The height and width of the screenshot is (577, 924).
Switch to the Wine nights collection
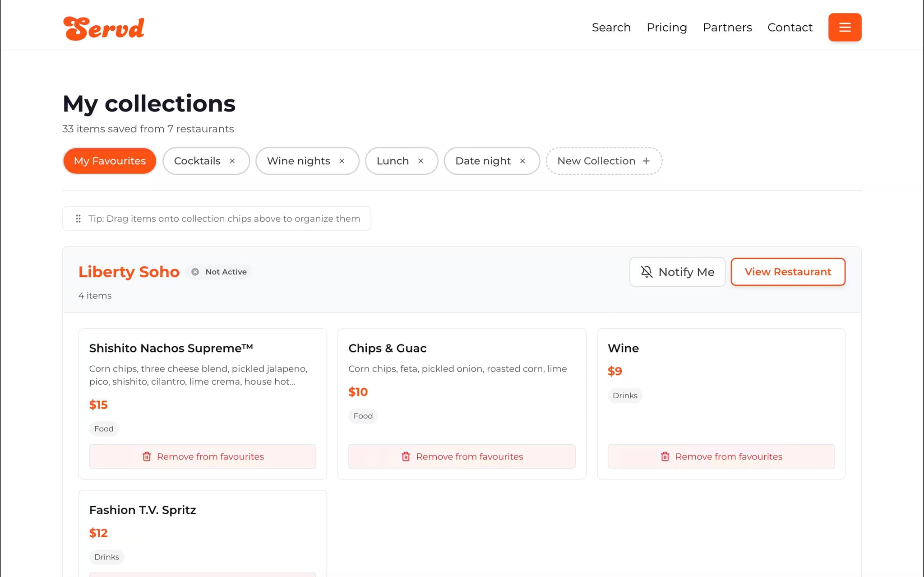coord(299,161)
